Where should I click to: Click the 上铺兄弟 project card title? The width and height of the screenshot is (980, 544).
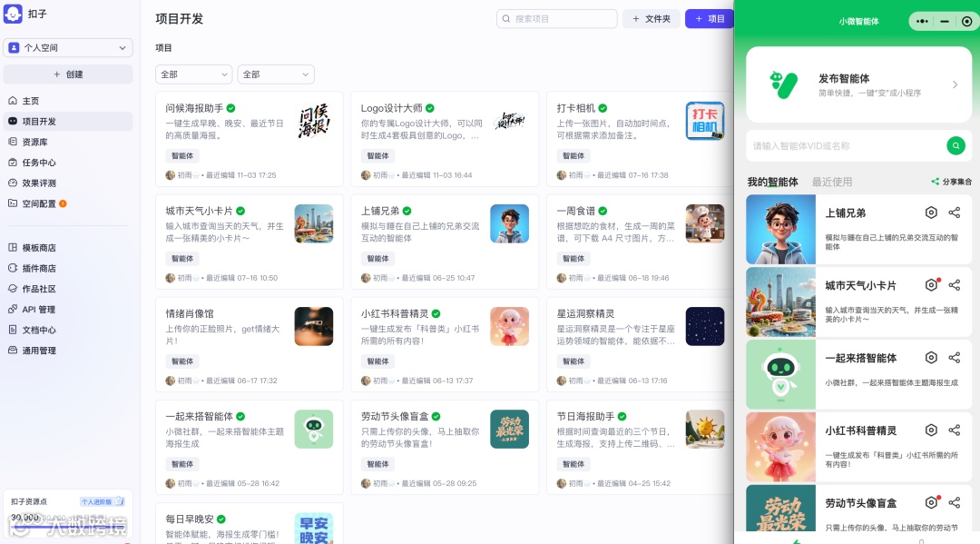(380, 212)
